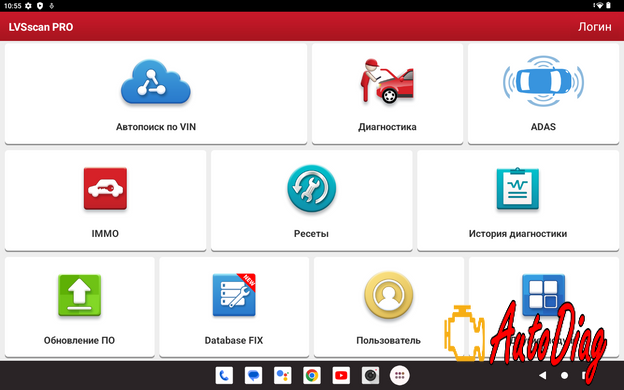Click the 10:55 clock
Screen dimensions: 624x390
click(x=12, y=6)
